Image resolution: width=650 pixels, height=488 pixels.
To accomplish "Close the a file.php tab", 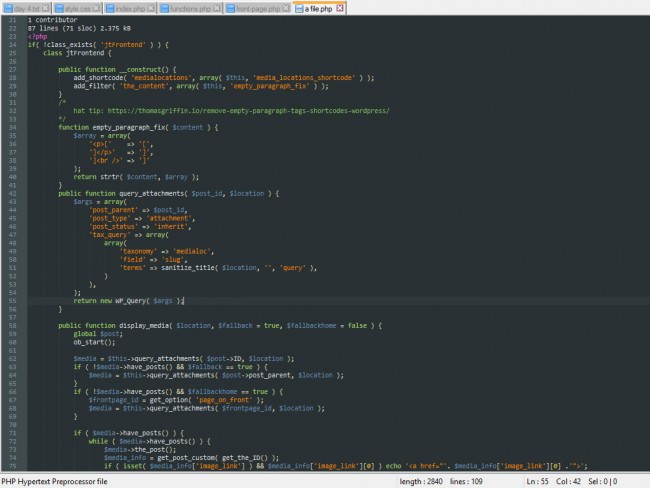I will click(x=340, y=8).
